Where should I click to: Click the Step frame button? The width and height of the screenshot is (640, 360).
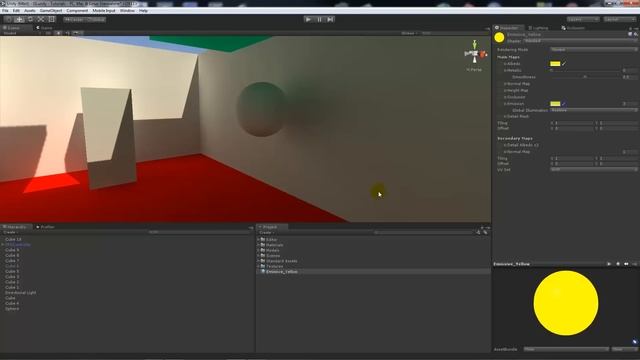coord(331,19)
